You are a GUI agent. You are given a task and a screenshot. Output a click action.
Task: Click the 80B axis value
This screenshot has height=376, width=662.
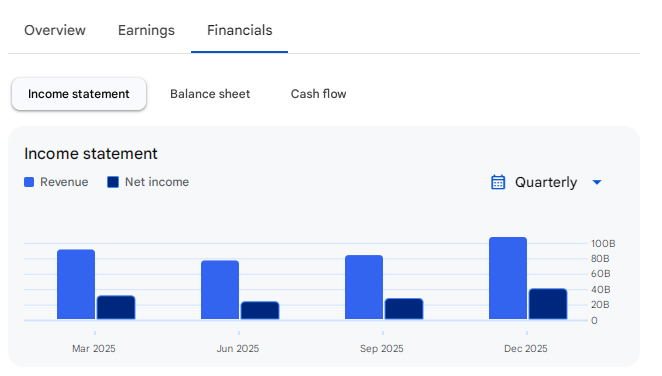(x=600, y=259)
